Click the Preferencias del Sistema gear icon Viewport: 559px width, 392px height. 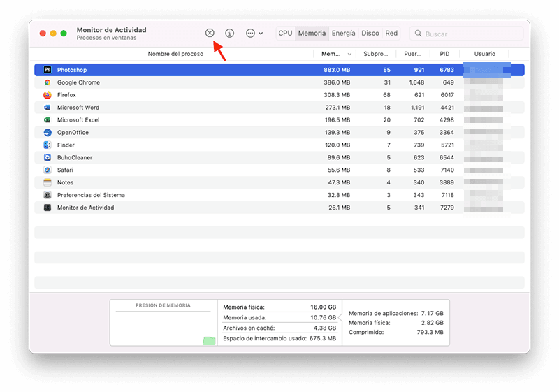point(48,195)
